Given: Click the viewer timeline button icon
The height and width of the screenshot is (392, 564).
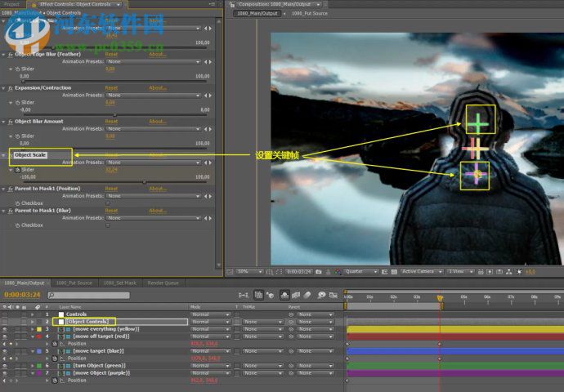Looking at the screenshot, I should click(x=499, y=272).
